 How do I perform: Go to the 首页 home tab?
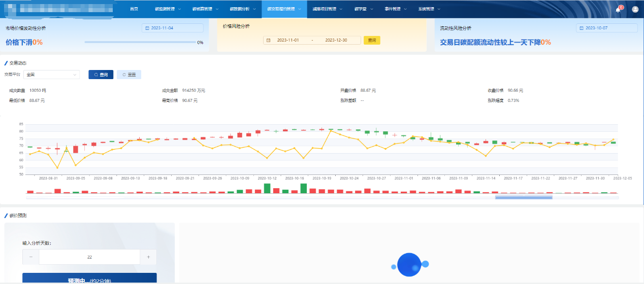[x=134, y=9]
